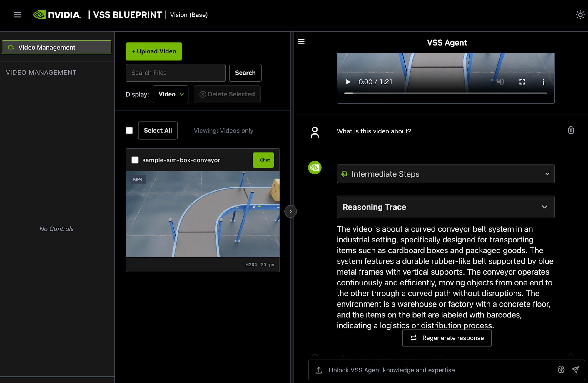
Task: Mute the chat video's speaker icon
Action: tap(500, 82)
